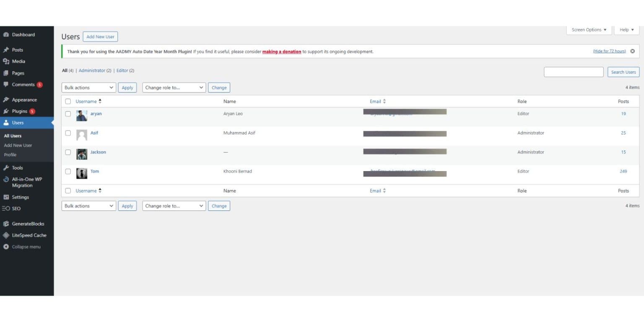
Task: Select the checkbox next to aryan
Action: tap(68, 114)
